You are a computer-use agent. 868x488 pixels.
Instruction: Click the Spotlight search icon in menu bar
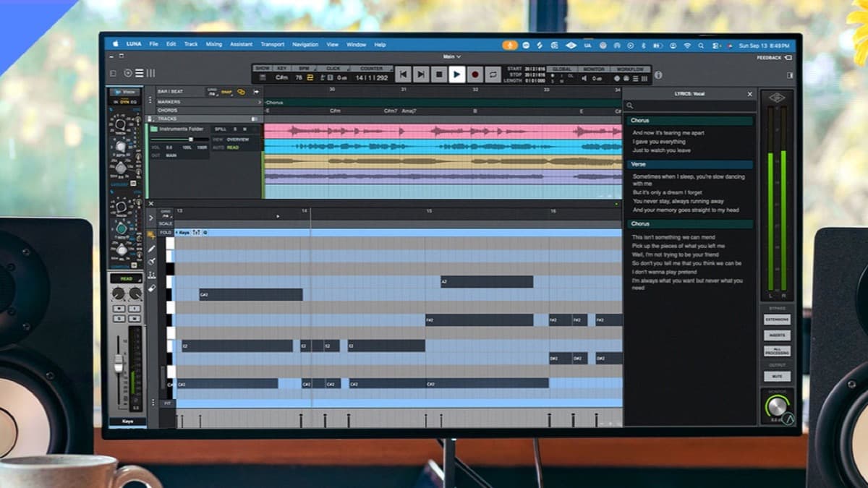pos(701,45)
